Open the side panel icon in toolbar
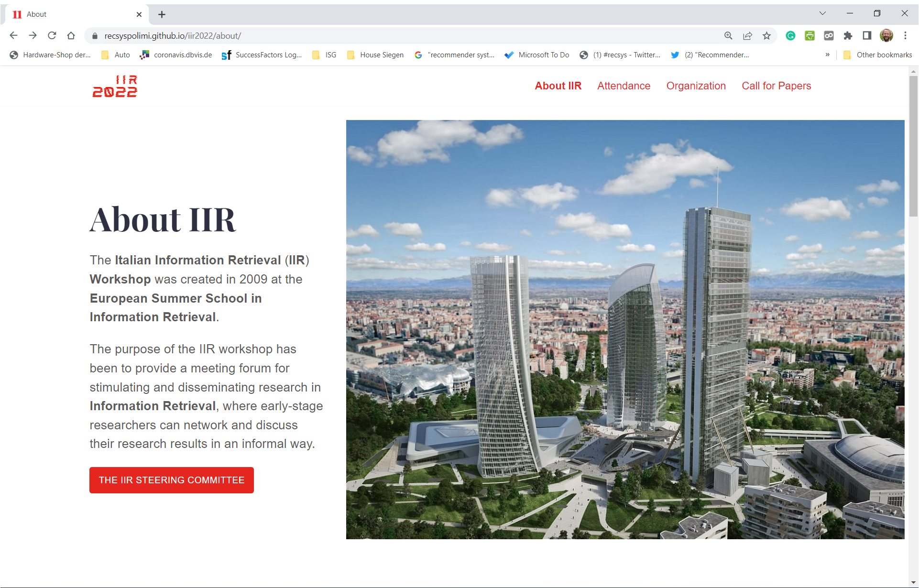919x588 pixels. click(867, 36)
